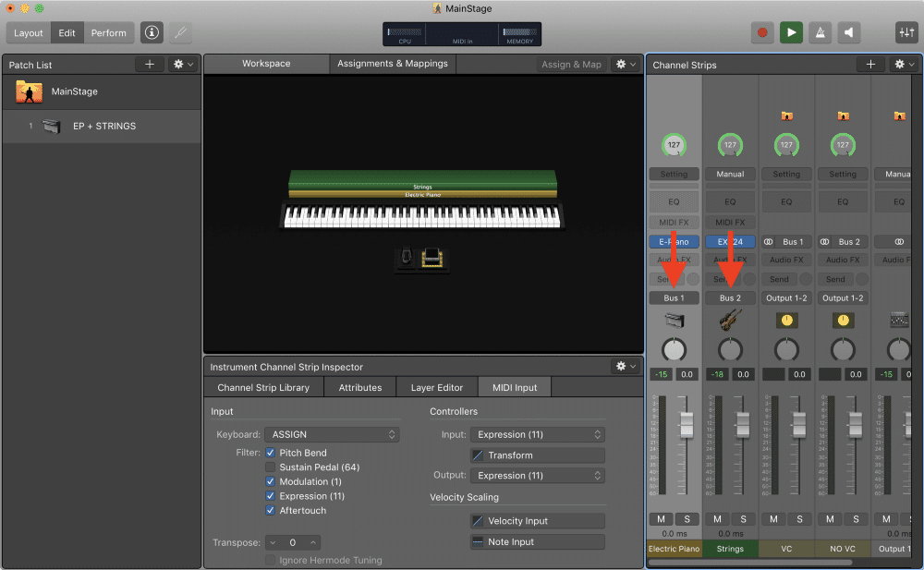
Task: Open the Workspace gear action menu
Action: [x=625, y=65]
